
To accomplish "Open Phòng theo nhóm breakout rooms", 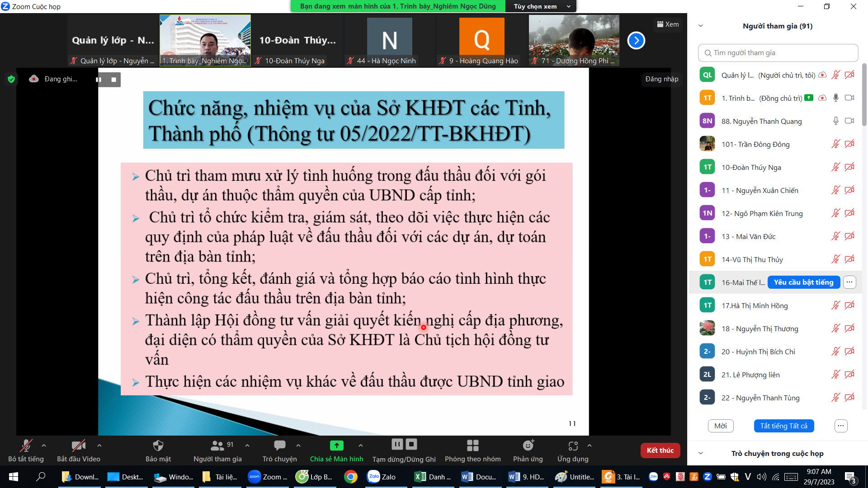I will tap(472, 446).
